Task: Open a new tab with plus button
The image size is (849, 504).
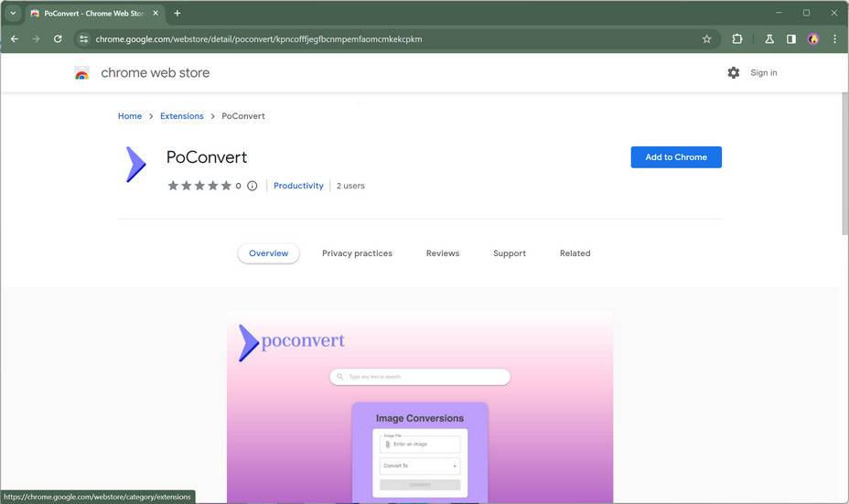Action: point(177,13)
